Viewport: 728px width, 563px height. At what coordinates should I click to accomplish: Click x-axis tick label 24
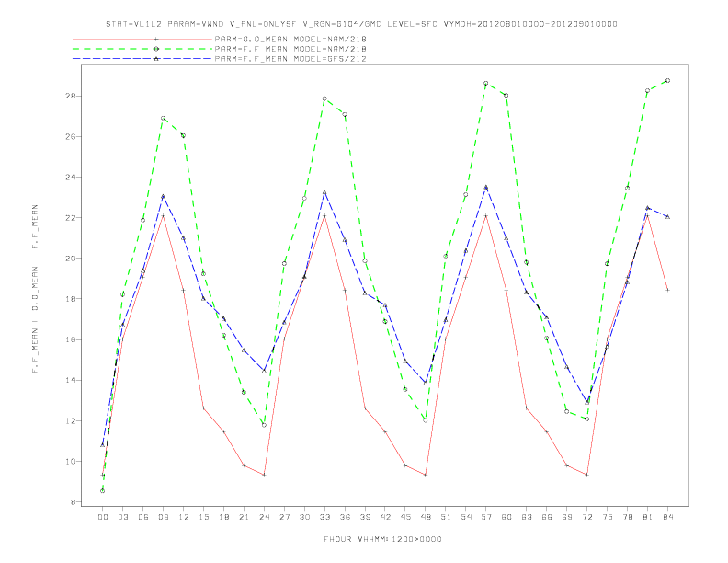tap(264, 517)
